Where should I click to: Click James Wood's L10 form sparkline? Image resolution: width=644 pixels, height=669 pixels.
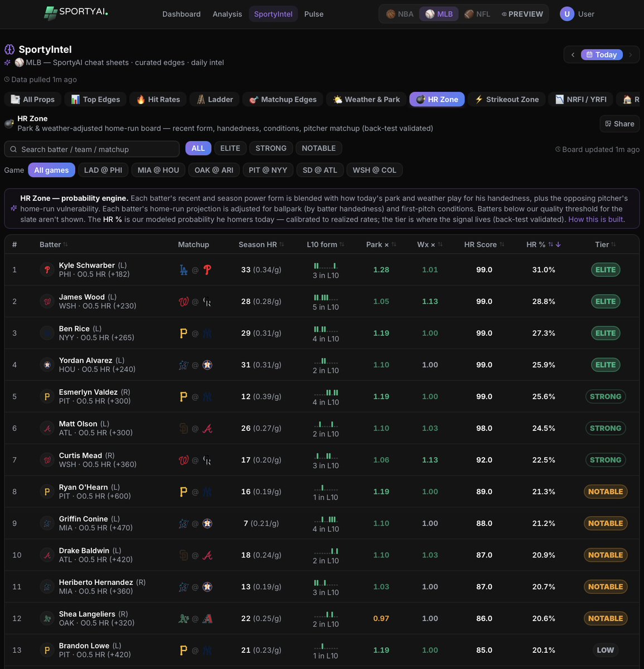(326, 298)
